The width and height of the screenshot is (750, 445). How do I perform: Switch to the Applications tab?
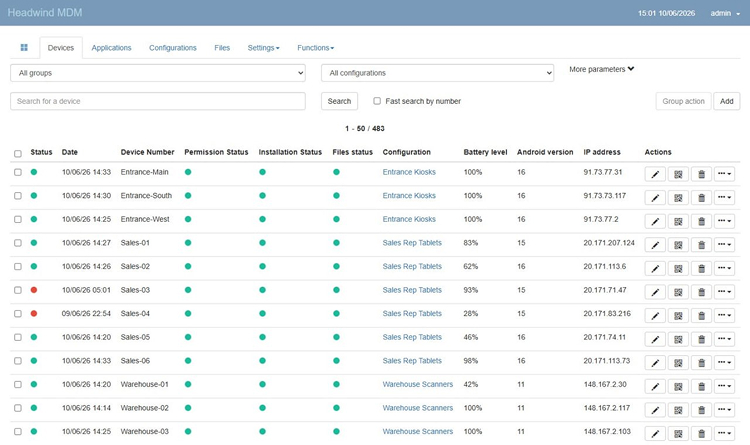pos(111,48)
